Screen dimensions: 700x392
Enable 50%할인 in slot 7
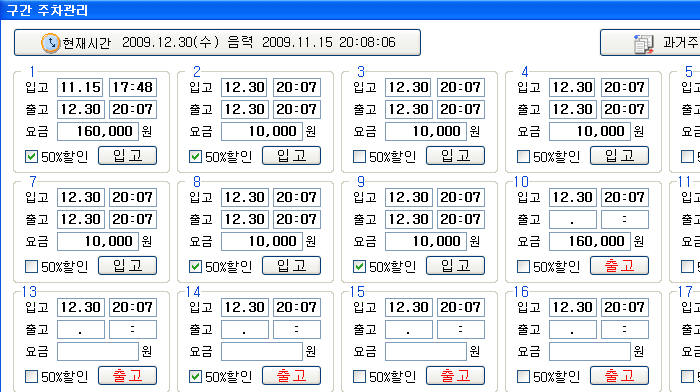31,267
